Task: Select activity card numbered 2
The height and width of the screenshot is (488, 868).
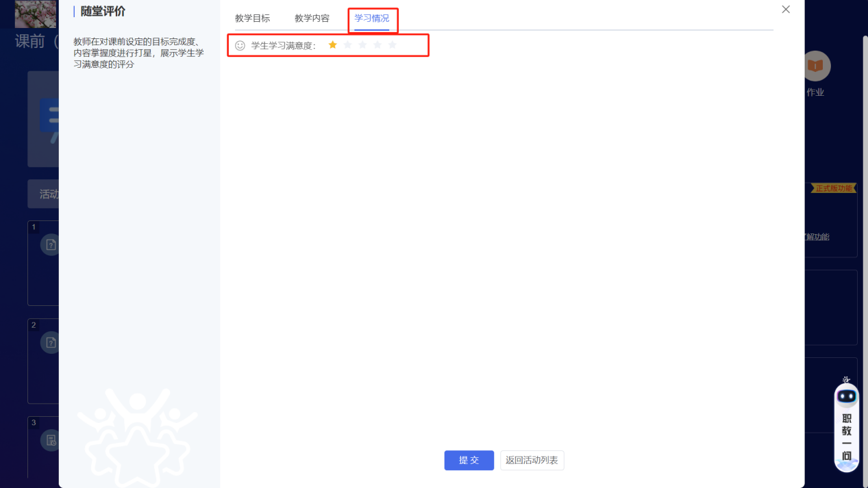Action: [43, 361]
